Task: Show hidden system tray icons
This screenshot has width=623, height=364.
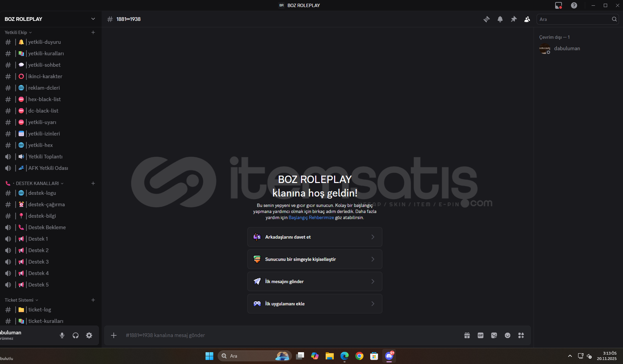Action: (x=570, y=356)
